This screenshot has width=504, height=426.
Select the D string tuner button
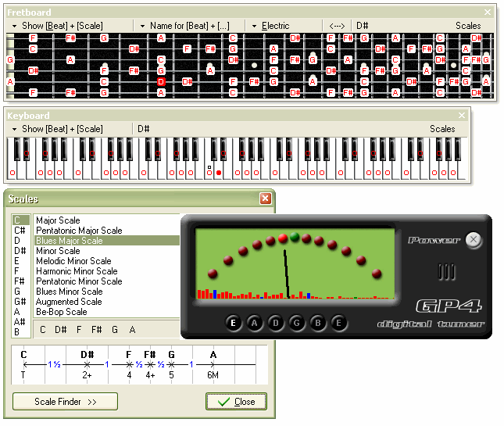(276, 323)
